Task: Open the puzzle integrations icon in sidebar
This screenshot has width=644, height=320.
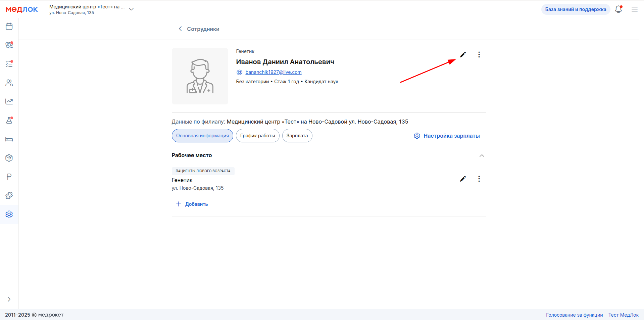Action: point(9,195)
